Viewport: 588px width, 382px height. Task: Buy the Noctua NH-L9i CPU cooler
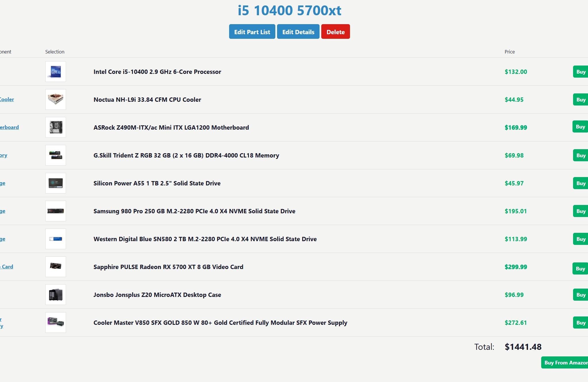[x=581, y=99]
